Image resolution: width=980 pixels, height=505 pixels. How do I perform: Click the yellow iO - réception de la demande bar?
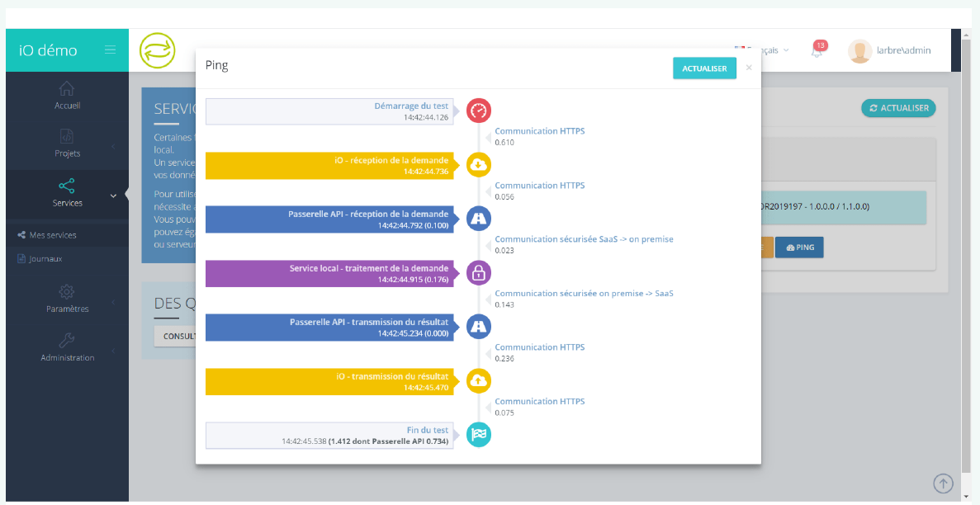click(x=329, y=166)
